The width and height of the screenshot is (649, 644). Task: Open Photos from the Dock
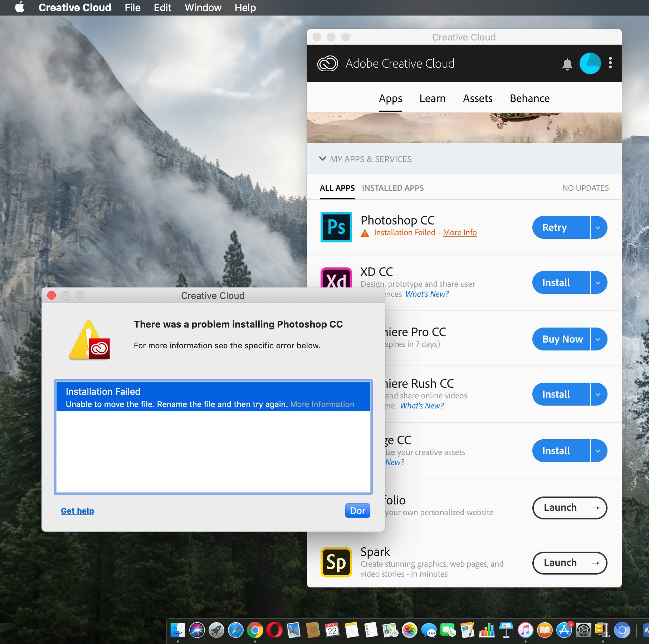(410, 630)
